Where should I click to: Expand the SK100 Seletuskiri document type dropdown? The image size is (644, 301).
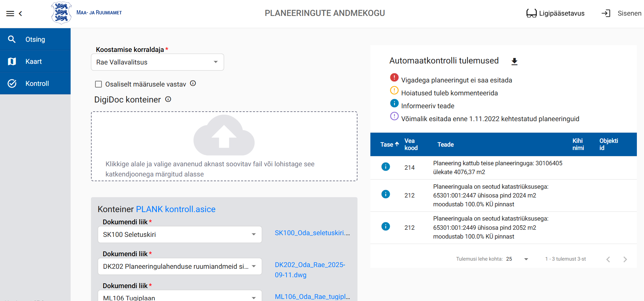coord(180,234)
